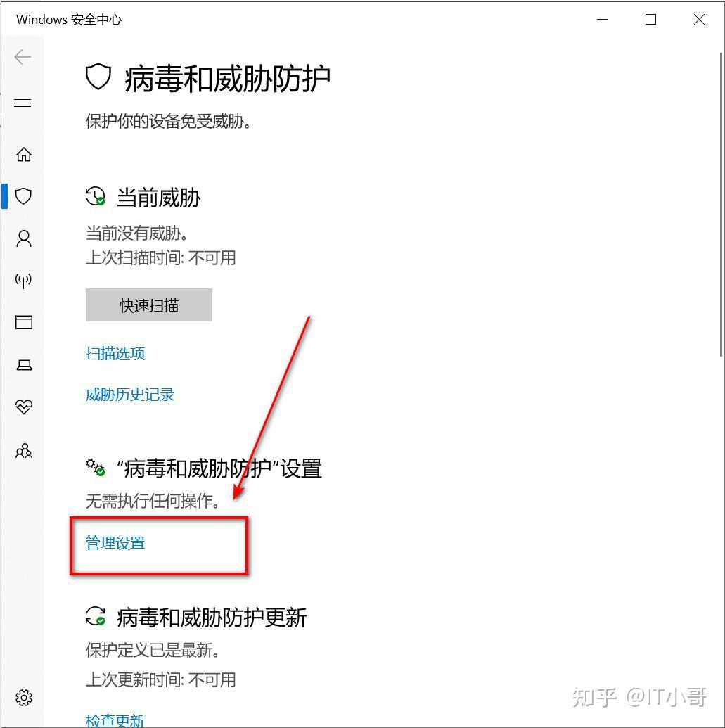Minimize the Windows 安全中心 window
The width and height of the screenshot is (725, 728).
603,20
